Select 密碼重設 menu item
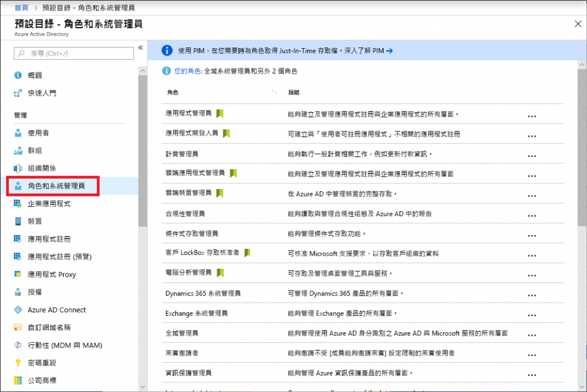The image size is (587, 392). 42,363
